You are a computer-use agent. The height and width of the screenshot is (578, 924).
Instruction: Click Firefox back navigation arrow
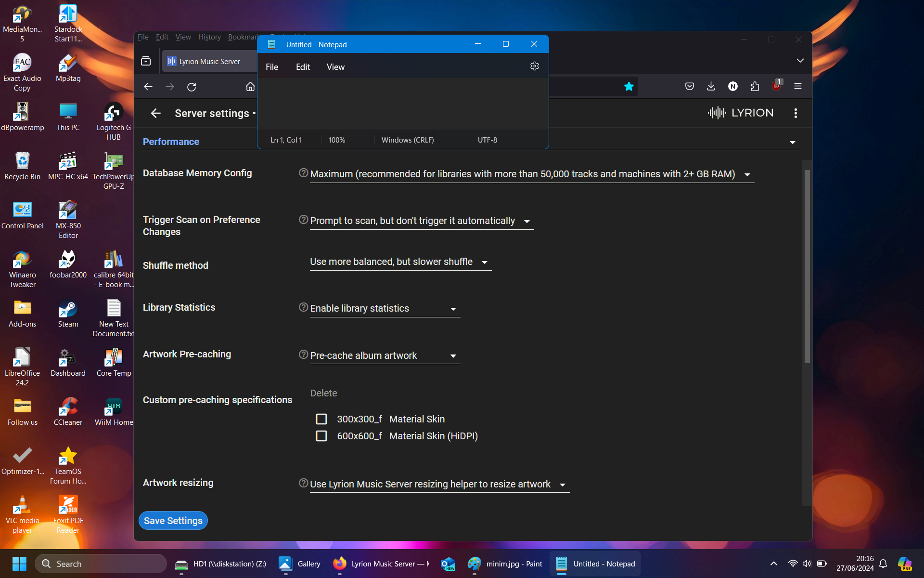pos(148,87)
